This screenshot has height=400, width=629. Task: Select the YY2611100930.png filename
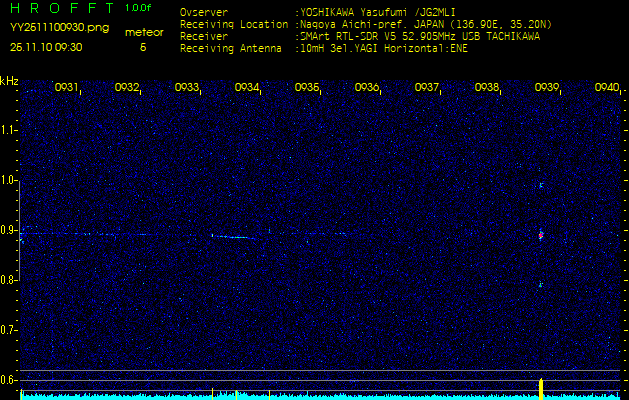52,28
